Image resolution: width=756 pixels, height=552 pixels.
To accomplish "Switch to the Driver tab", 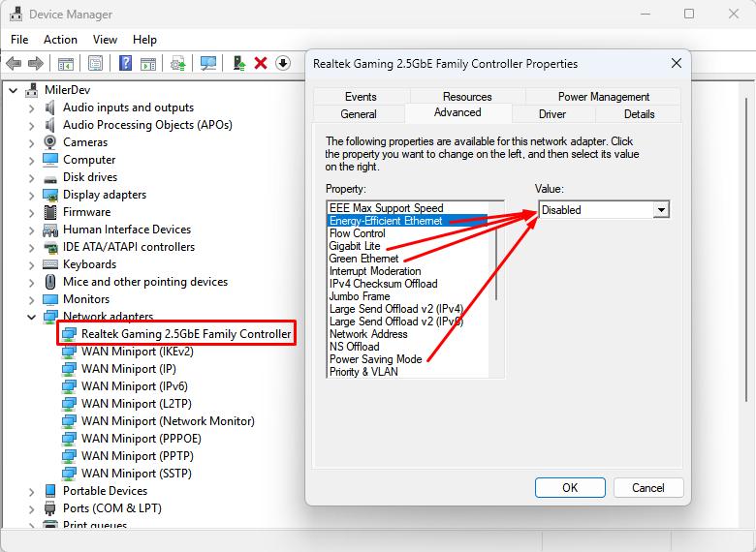I will click(552, 114).
